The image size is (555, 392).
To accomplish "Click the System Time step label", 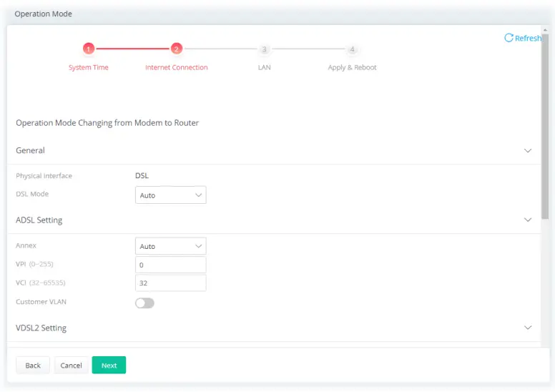I will [89, 67].
